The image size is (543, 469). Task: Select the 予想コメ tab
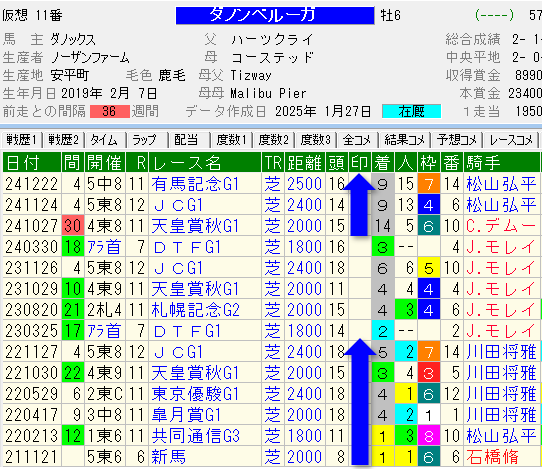pos(457,140)
